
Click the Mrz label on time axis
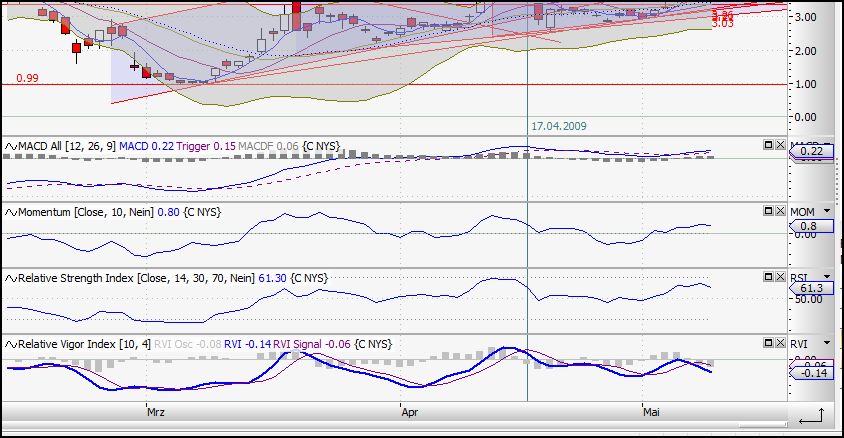tap(156, 412)
